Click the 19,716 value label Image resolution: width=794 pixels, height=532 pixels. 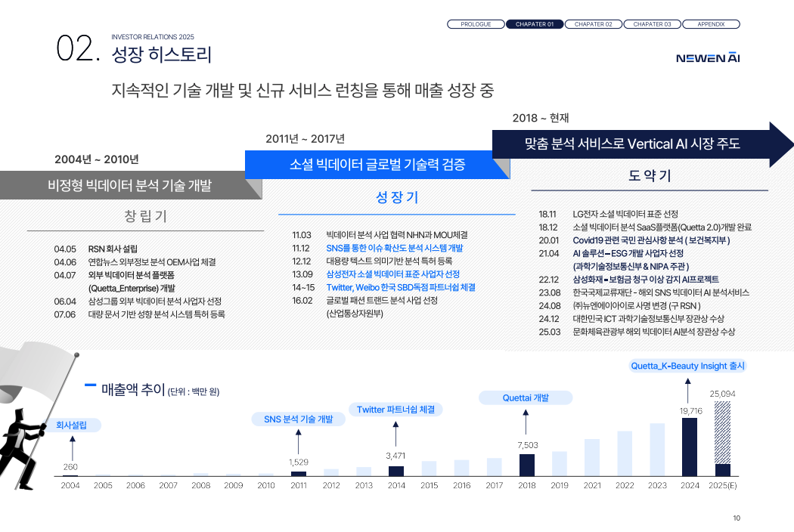tap(690, 411)
